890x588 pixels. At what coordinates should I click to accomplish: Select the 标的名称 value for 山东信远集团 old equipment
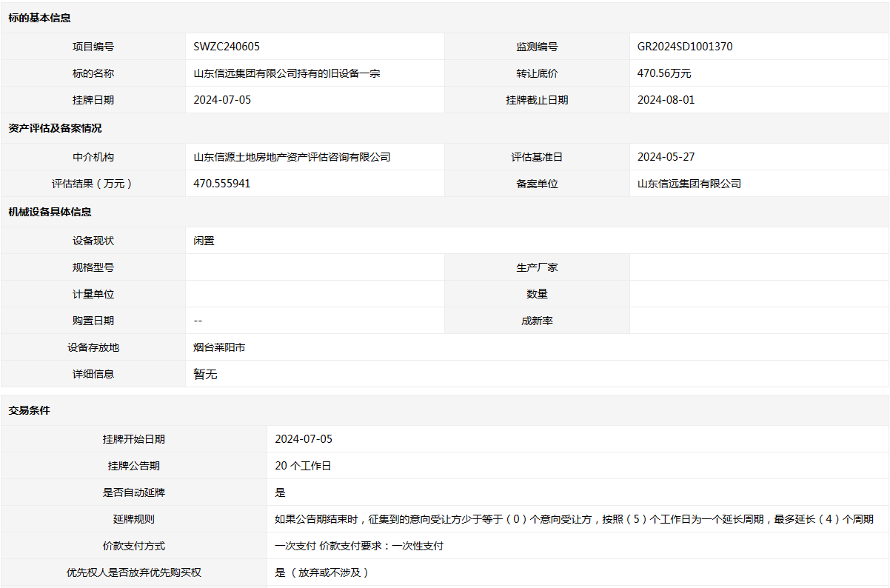(x=287, y=73)
